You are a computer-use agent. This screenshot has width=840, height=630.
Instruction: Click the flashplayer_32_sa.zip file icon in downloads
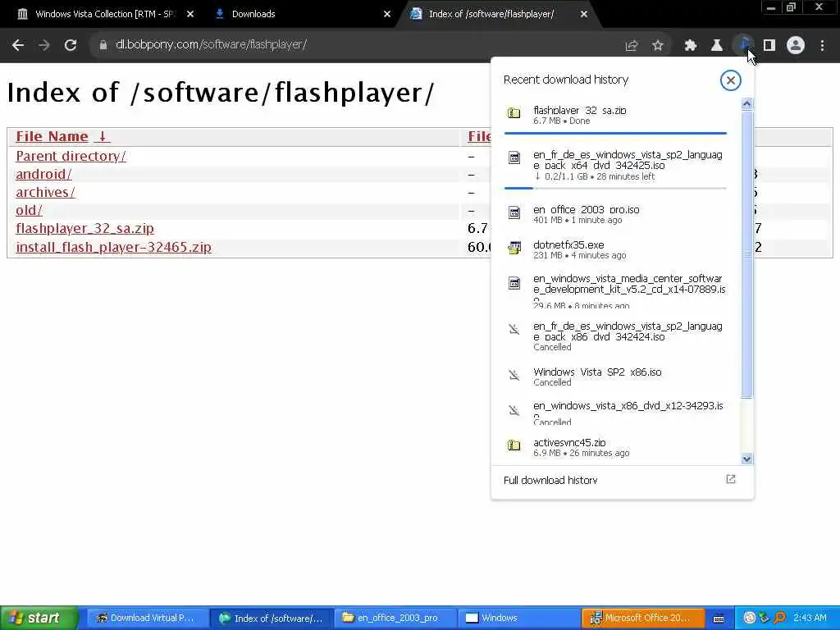pyautogui.click(x=514, y=113)
